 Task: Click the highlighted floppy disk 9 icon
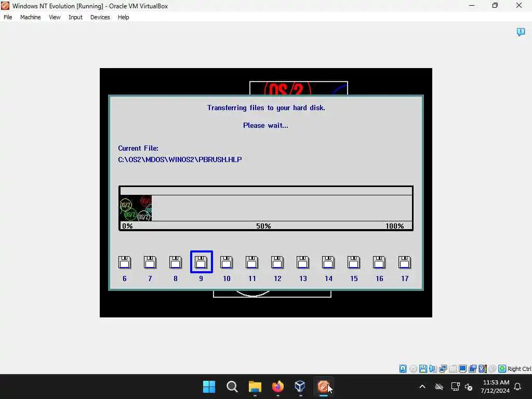point(201,262)
